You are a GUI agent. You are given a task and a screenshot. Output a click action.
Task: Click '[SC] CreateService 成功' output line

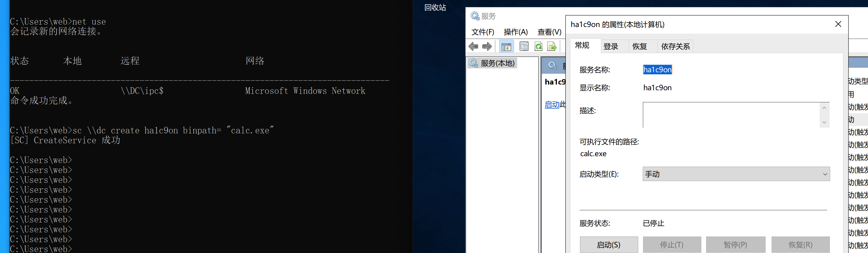point(65,140)
